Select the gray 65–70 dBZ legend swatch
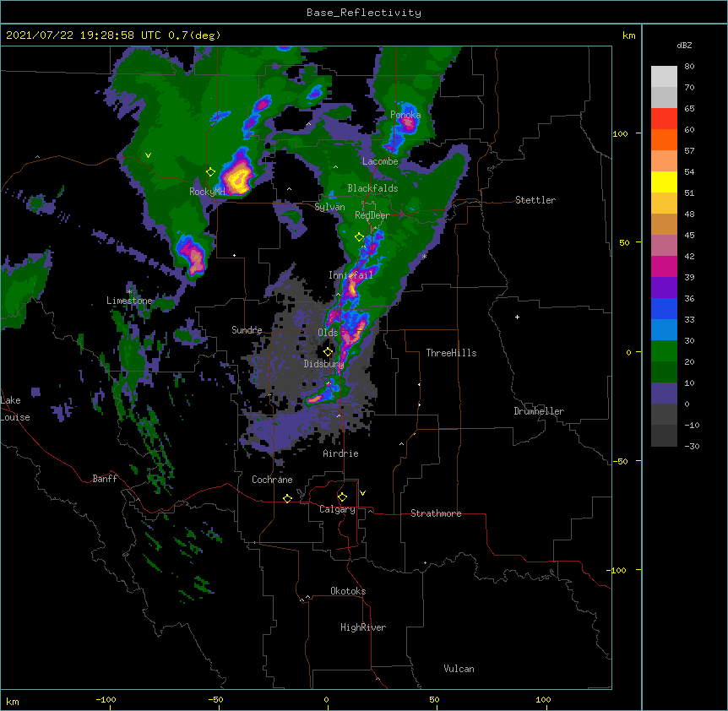 (x=664, y=97)
